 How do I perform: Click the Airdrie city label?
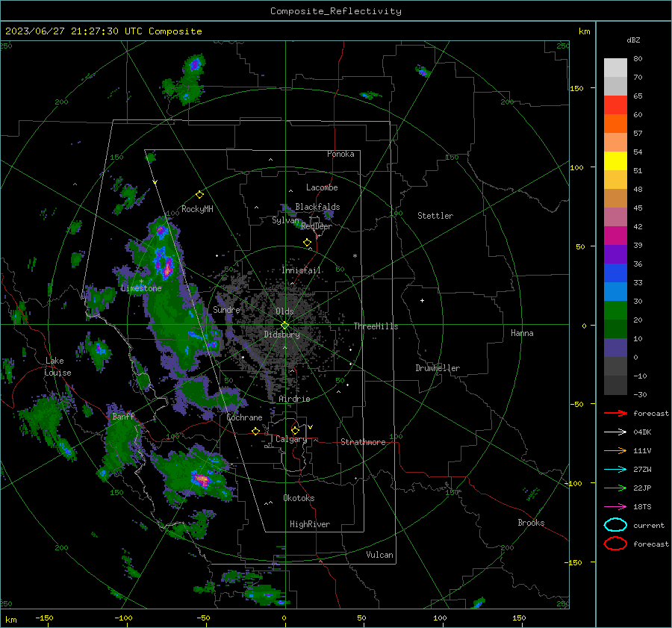(294, 399)
